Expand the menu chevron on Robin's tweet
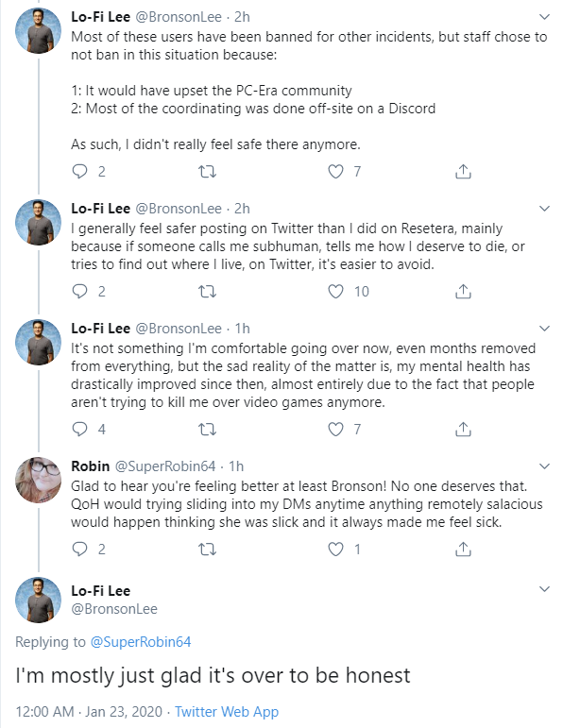 (544, 466)
